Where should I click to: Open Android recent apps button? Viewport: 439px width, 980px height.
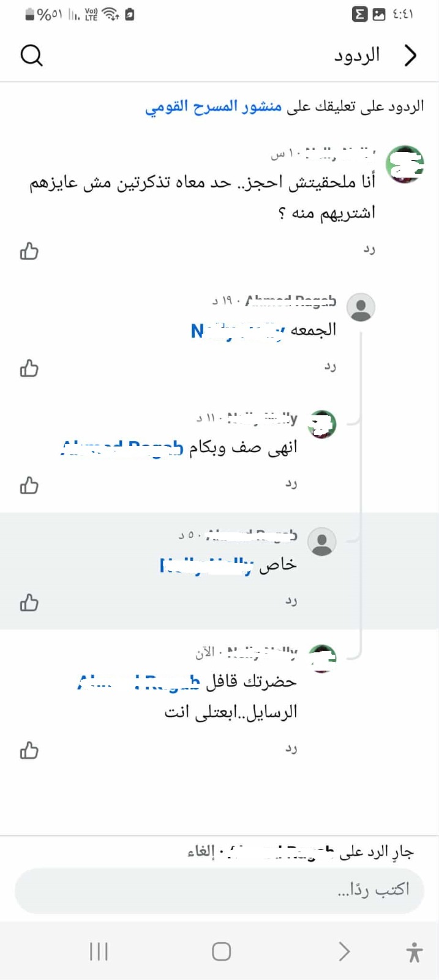(x=99, y=951)
